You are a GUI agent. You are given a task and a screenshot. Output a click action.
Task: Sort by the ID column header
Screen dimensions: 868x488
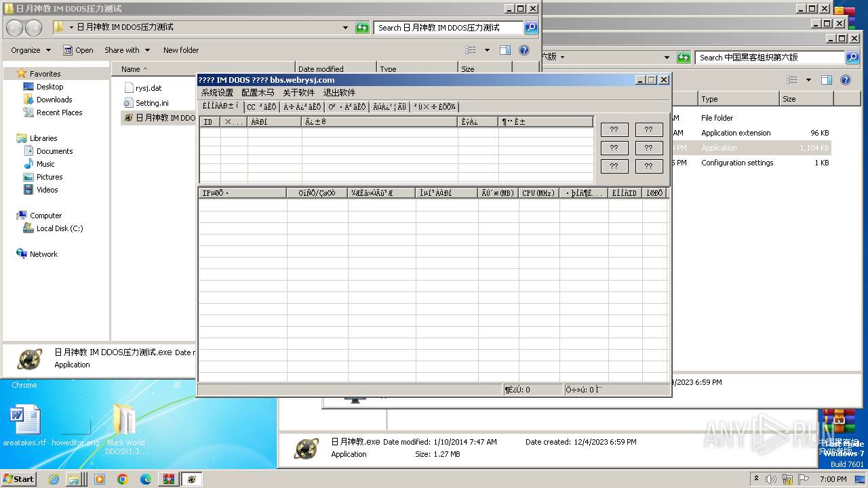(x=210, y=122)
